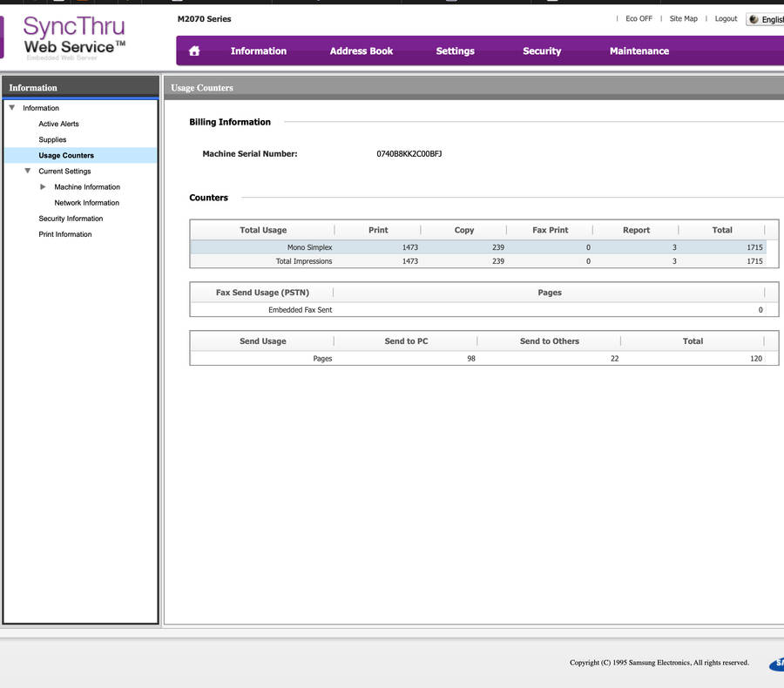Collapse the Current Settings tree node
The height and width of the screenshot is (688, 784).
[28, 172]
